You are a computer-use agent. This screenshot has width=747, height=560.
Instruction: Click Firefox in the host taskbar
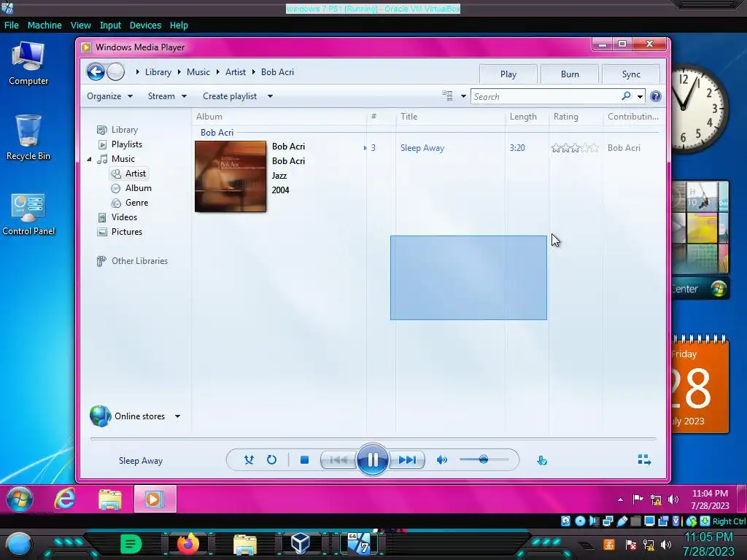(187, 543)
